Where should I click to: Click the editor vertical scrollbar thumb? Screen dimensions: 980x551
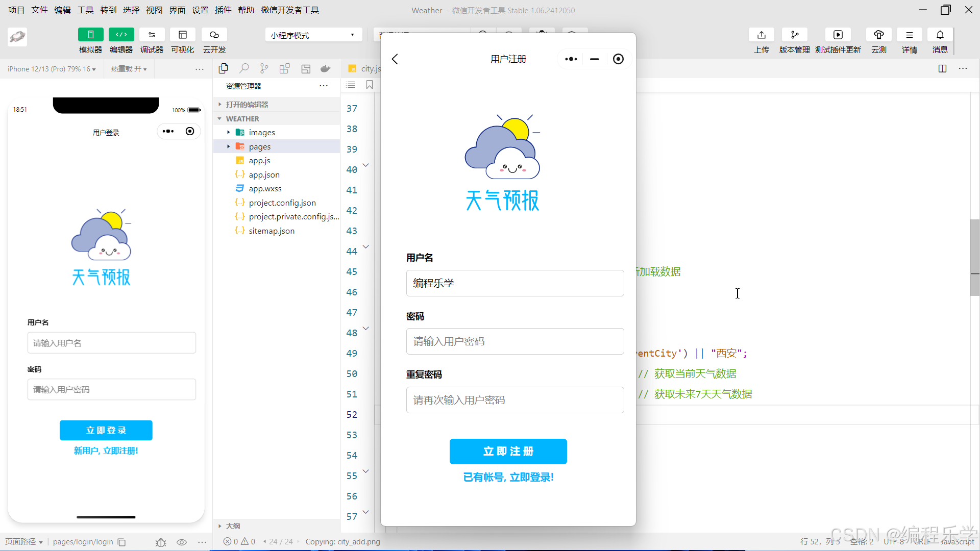pyautogui.click(x=974, y=257)
